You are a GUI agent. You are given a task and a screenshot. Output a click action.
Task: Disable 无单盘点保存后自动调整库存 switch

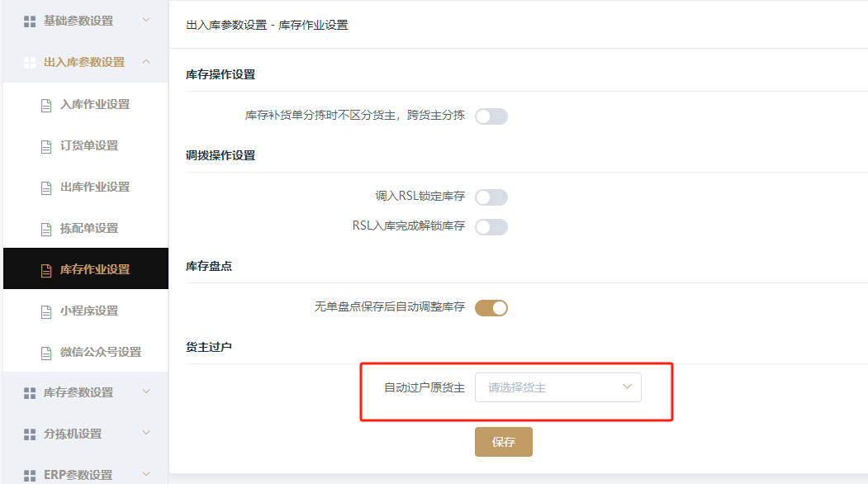coord(491,308)
